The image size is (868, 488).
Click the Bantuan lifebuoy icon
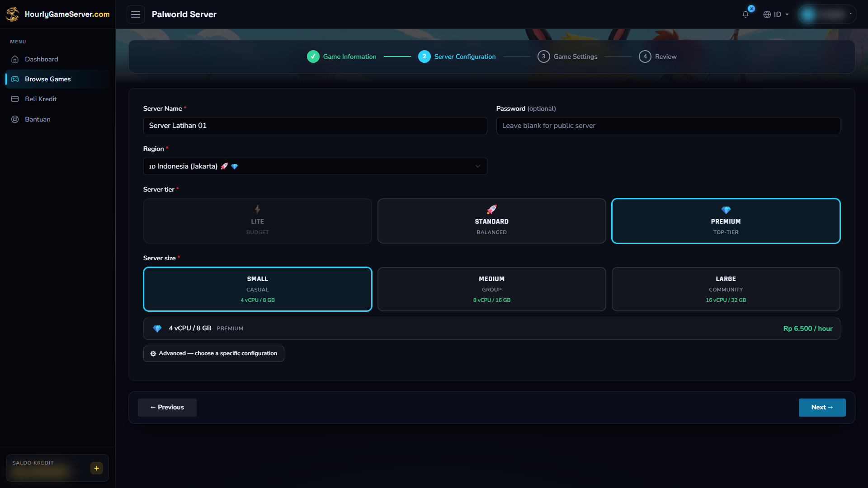(15, 119)
